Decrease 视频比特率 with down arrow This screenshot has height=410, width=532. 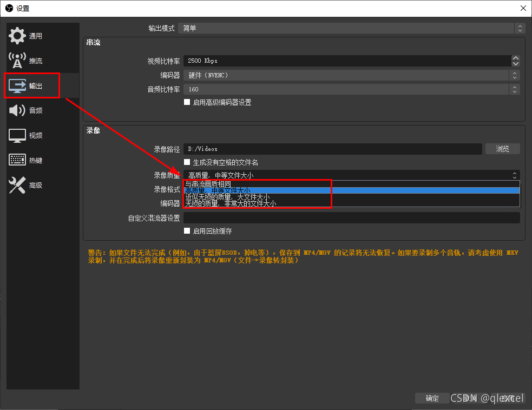(x=516, y=63)
